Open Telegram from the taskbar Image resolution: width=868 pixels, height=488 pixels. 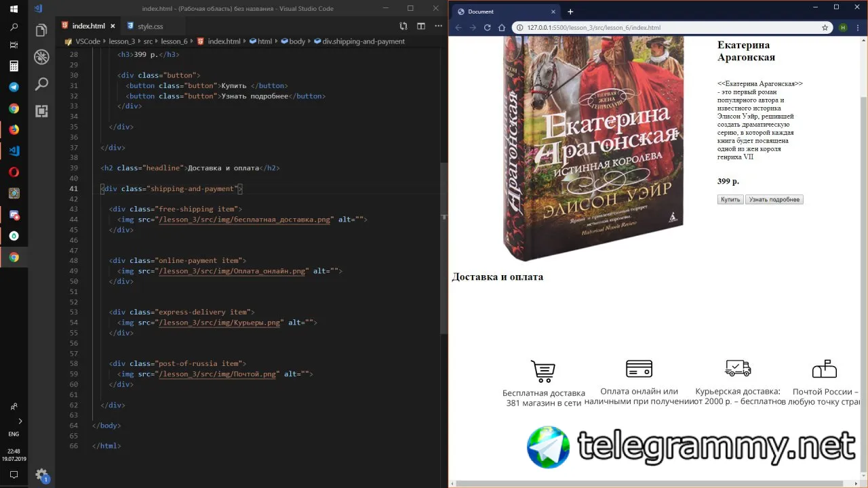[x=14, y=87]
